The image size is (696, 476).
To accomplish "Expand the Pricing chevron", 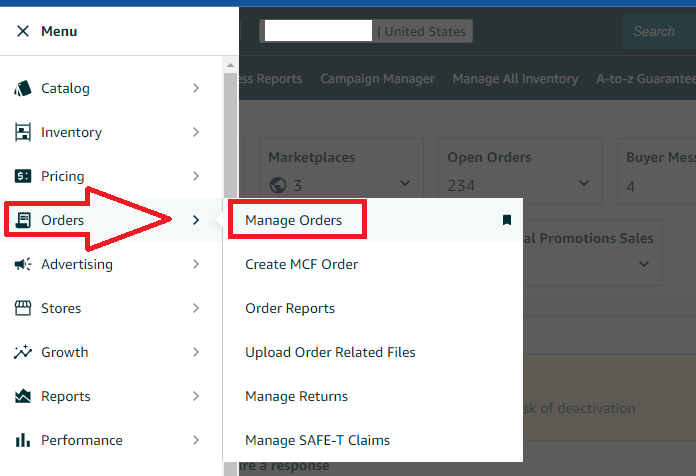I will [196, 176].
